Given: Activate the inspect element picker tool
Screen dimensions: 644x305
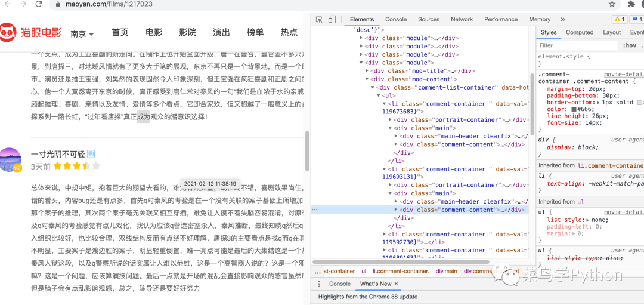Looking at the screenshot, I should point(319,20).
